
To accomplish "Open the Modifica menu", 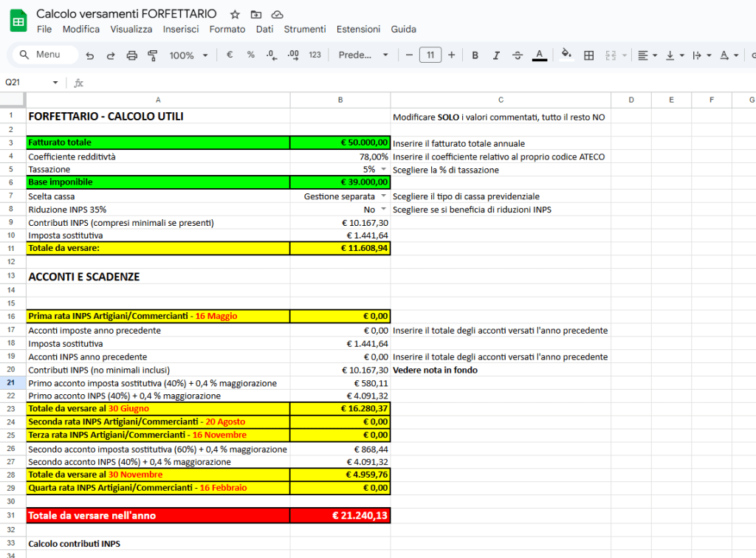I will pos(81,29).
